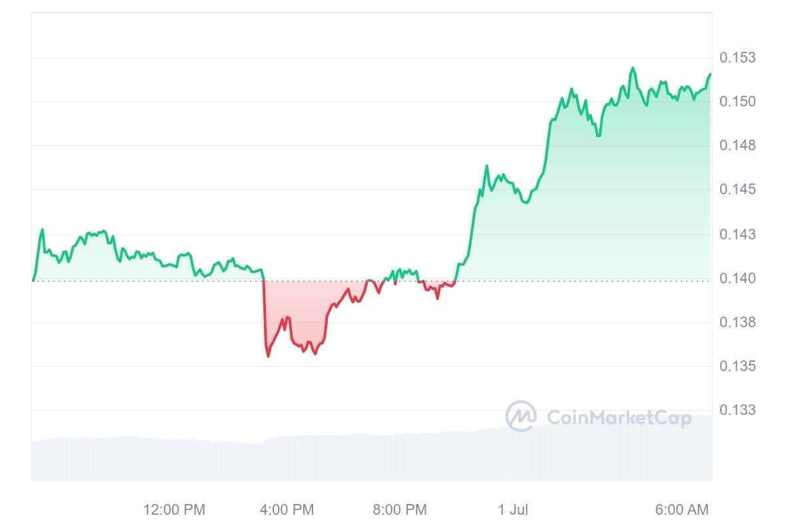Click the CoinMarketCap logo icon
This screenshot has height=532, width=798.
(x=521, y=416)
